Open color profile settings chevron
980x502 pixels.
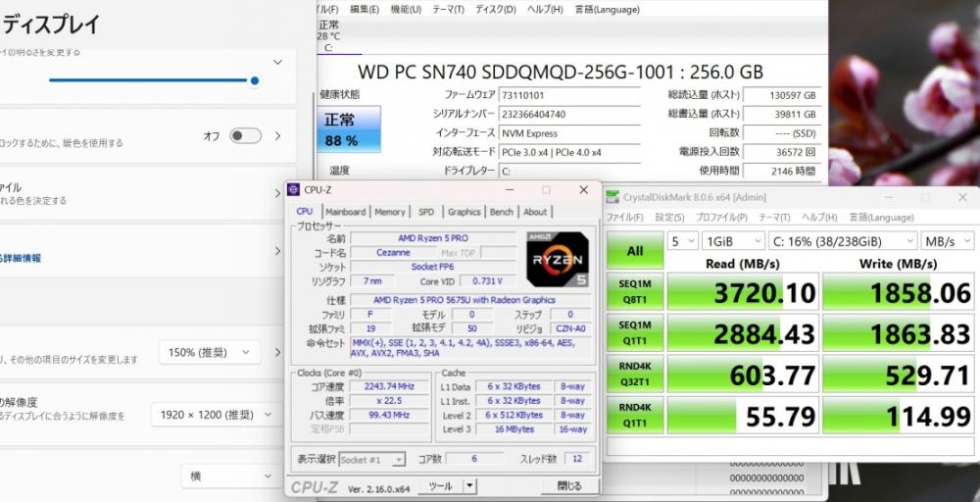click(x=278, y=194)
